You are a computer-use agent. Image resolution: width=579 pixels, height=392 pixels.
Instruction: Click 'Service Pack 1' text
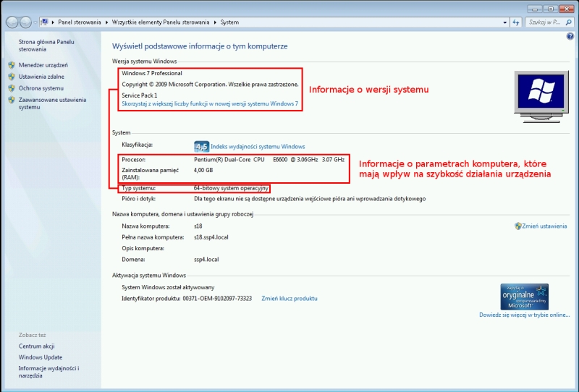140,95
